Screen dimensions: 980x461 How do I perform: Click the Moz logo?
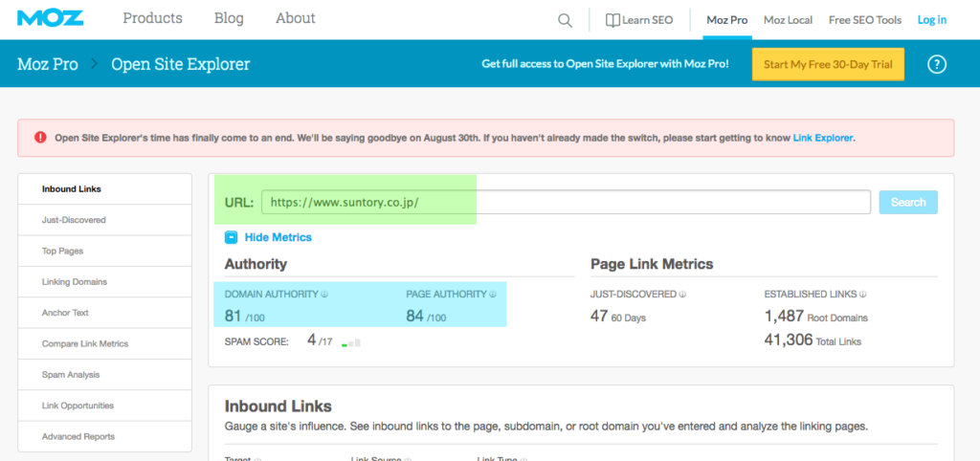click(50, 18)
